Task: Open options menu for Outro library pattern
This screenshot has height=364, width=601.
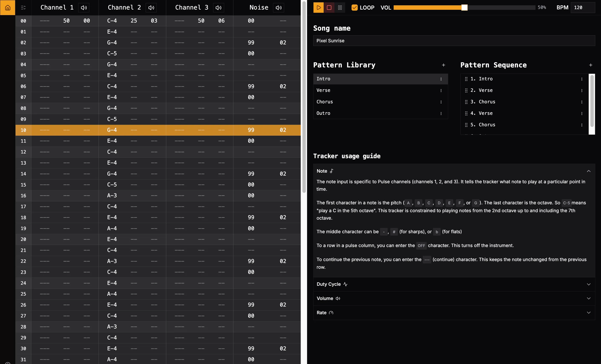Action: [441, 113]
